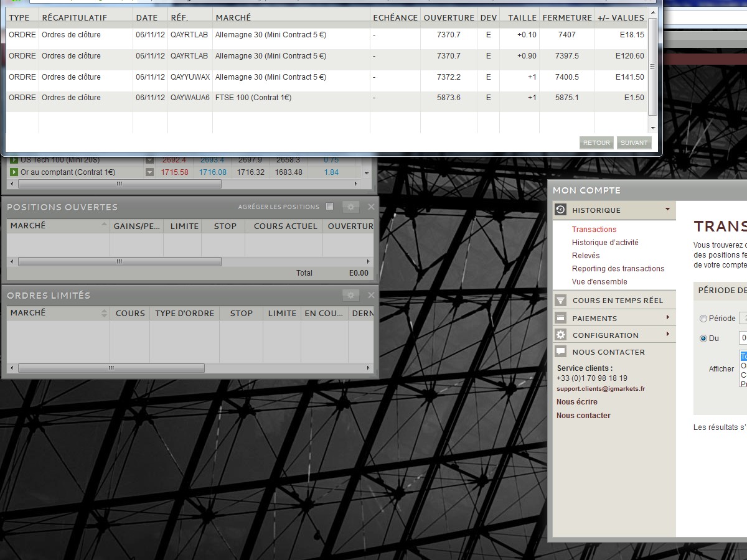Click the Afficher list box
Screen dimensions: 747x560
743,369
